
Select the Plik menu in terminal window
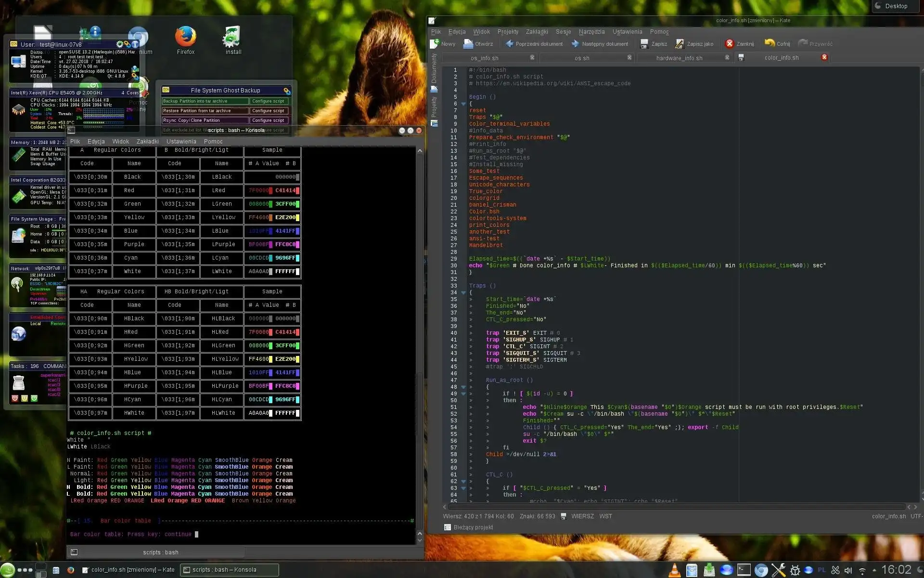coord(75,141)
